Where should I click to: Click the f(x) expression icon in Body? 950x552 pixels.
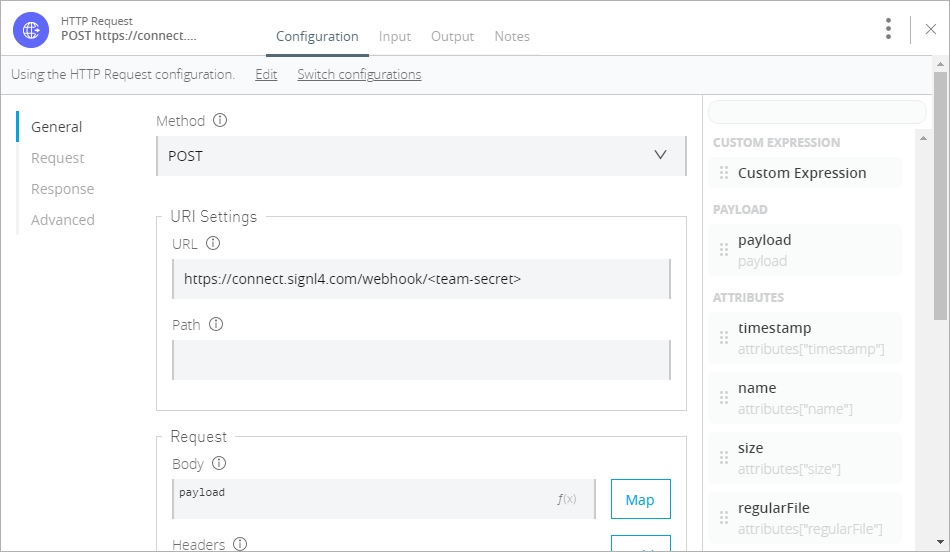(x=566, y=499)
